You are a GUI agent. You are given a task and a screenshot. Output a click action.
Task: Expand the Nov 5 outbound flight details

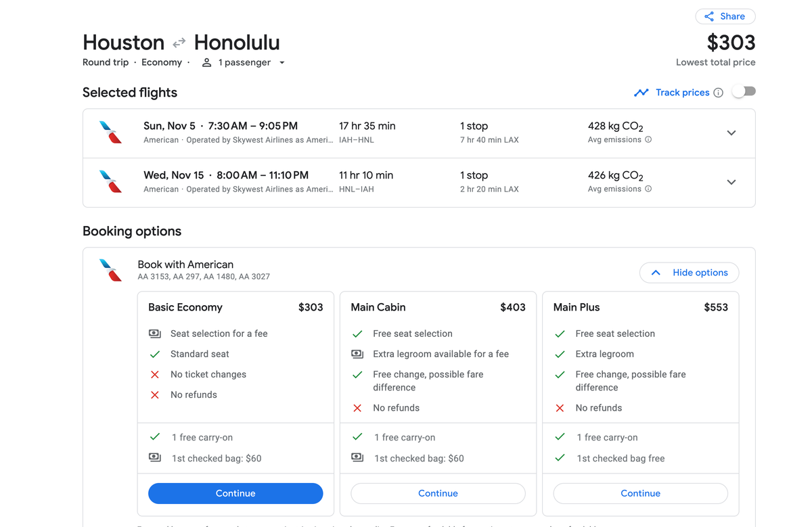tap(731, 133)
